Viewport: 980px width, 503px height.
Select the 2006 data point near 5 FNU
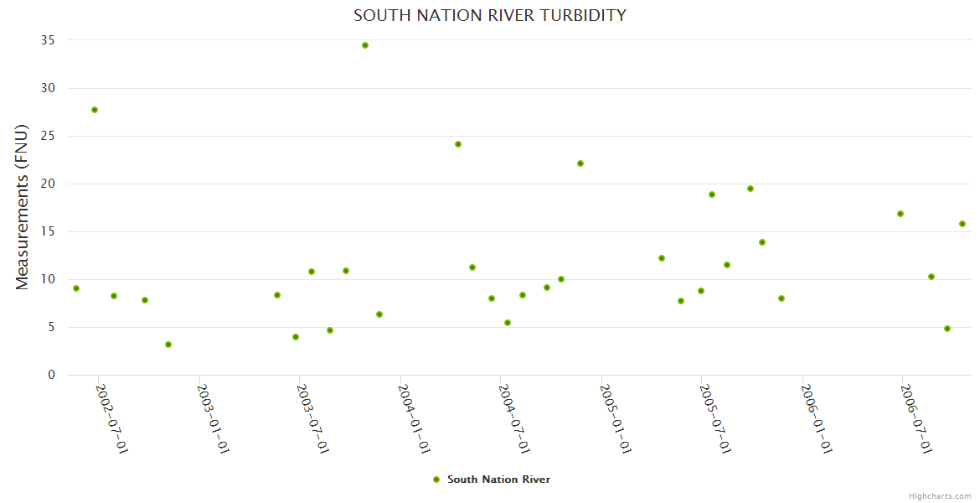coord(947,329)
